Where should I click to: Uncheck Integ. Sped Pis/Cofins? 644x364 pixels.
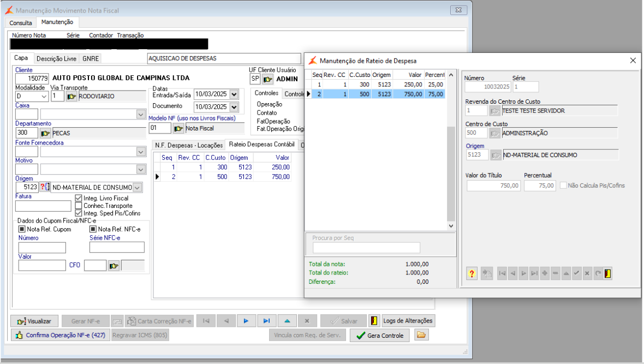coord(79,213)
